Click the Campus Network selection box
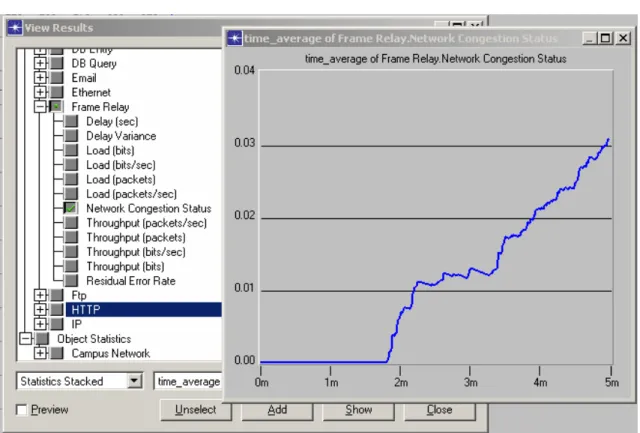Image resolution: width=640 pixels, height=433 pixels. (56, 353)
